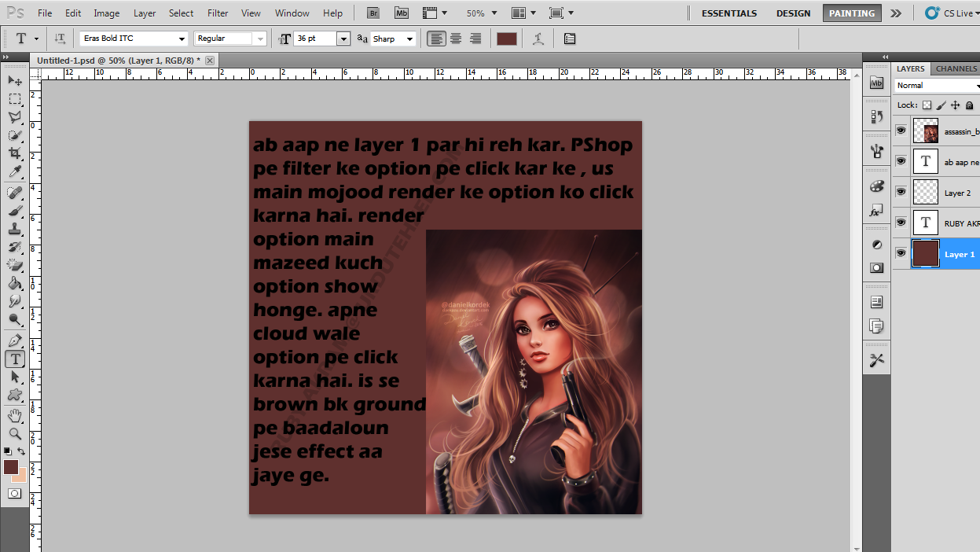Open the Window menu
The image size is (980, 552).
(292, 13)
